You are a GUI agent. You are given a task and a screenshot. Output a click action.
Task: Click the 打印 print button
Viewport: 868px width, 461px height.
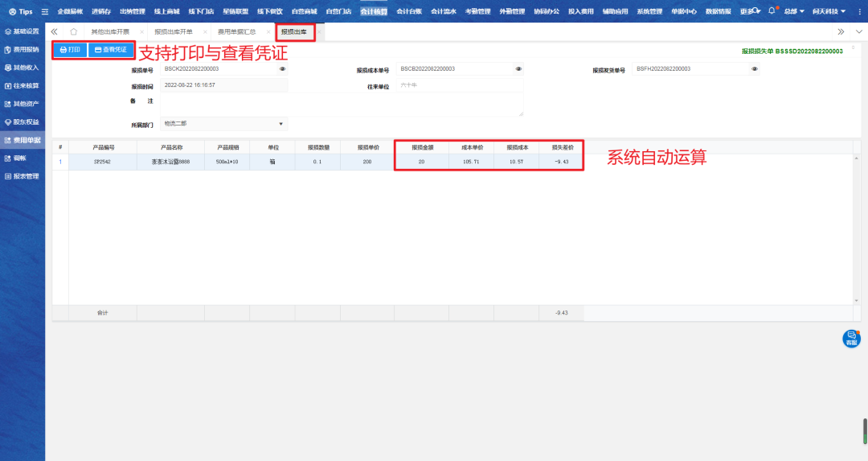[x=70, y=50]
